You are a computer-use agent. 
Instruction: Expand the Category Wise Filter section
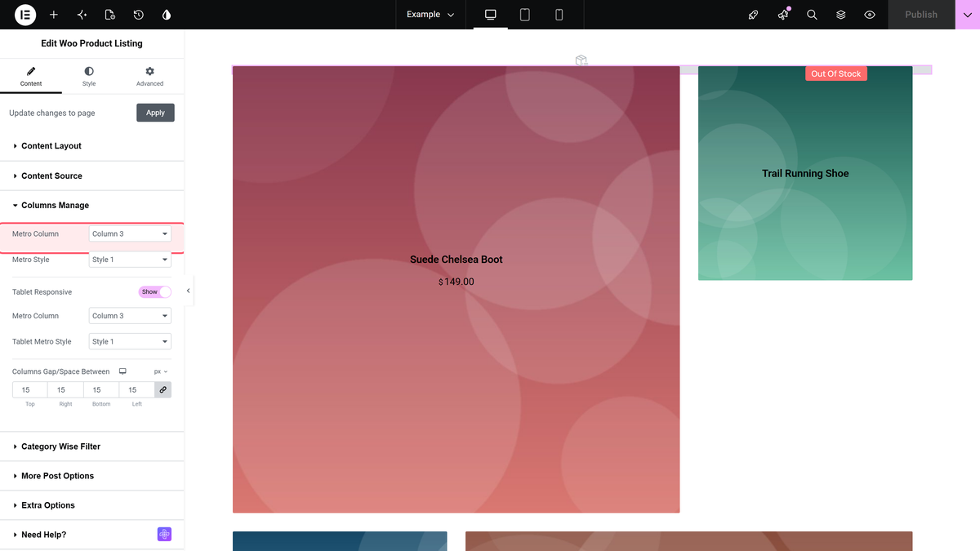(x=92, y=447)
